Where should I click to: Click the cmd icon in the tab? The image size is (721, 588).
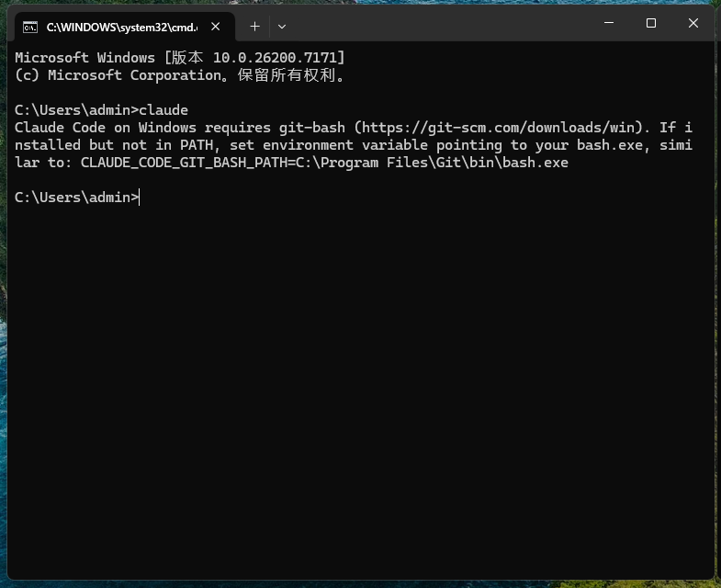pos(30,27)
